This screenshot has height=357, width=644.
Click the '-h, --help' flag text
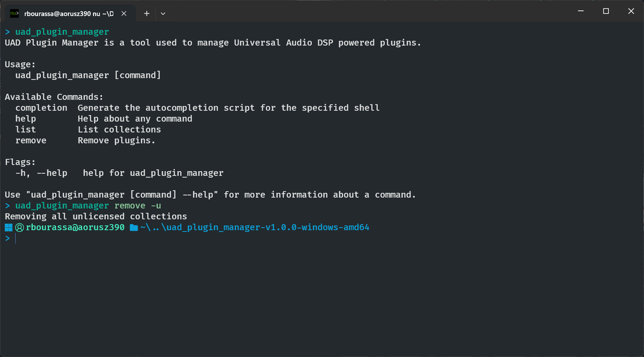41,173
